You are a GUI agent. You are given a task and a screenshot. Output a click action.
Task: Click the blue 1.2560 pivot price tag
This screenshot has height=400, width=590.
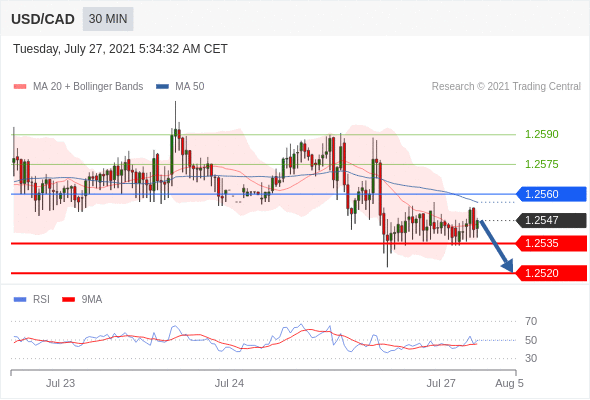(551, 194)
